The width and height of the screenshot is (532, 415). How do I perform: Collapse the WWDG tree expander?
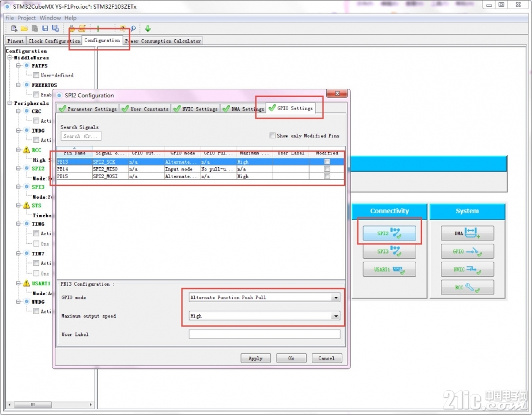point(18,301)
